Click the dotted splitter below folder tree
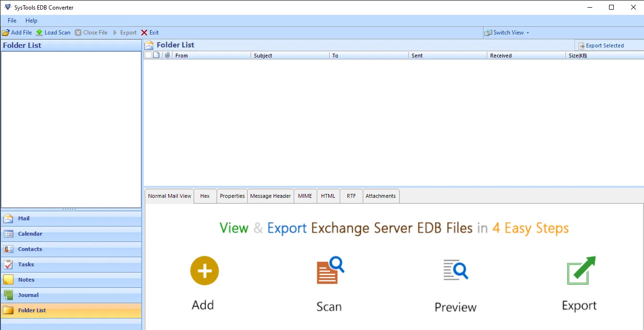 coord(69,209)
